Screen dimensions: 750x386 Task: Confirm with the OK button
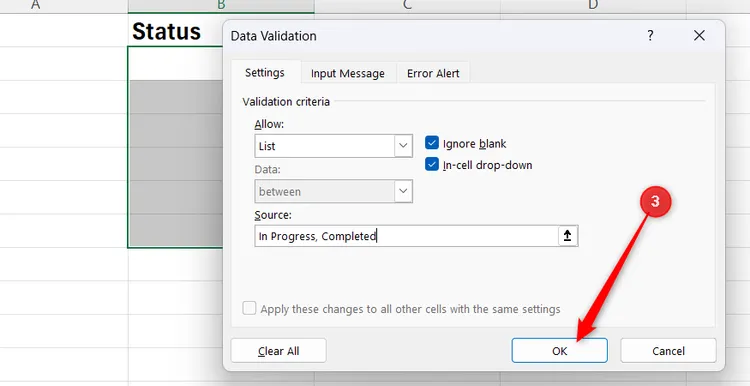point(560,351)
